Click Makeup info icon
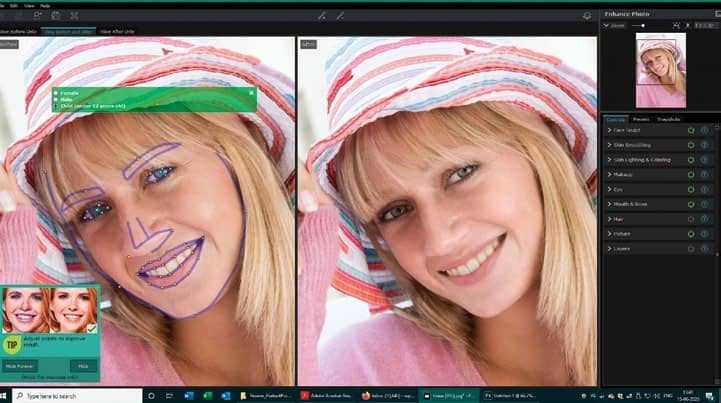Image resolution: width=721 pixels, height=403 pixels. click(x=704, y=174)
